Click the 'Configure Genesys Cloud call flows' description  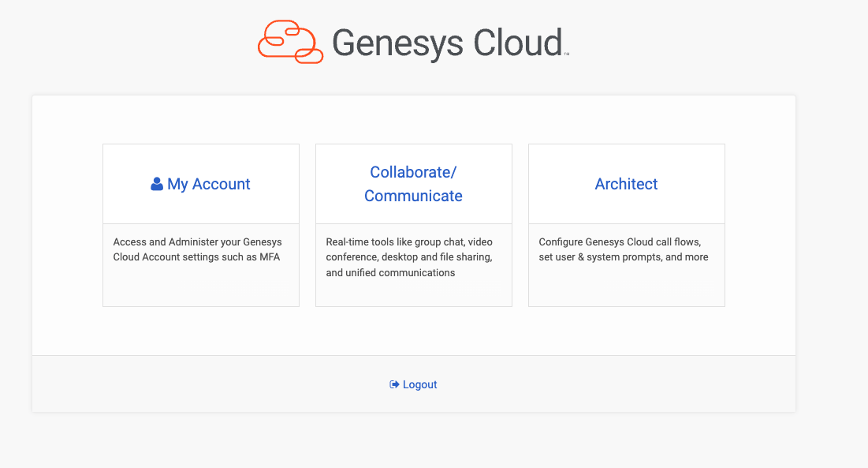tap(624, 249)
